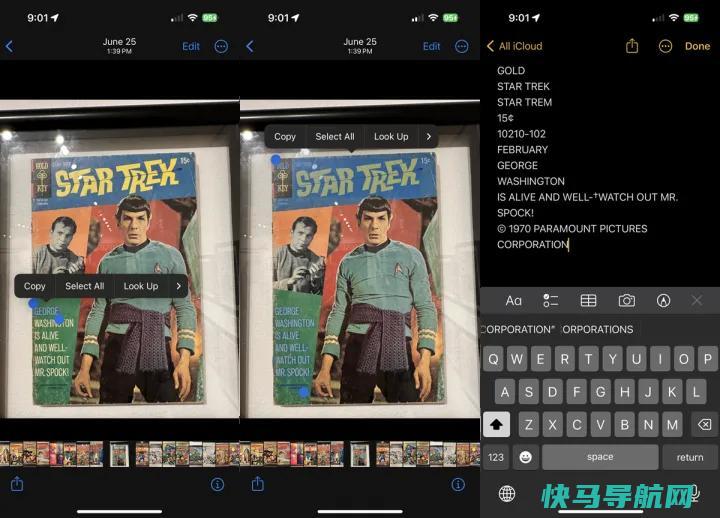
Task: Tap the return key
Action: [x=690, y=457]
